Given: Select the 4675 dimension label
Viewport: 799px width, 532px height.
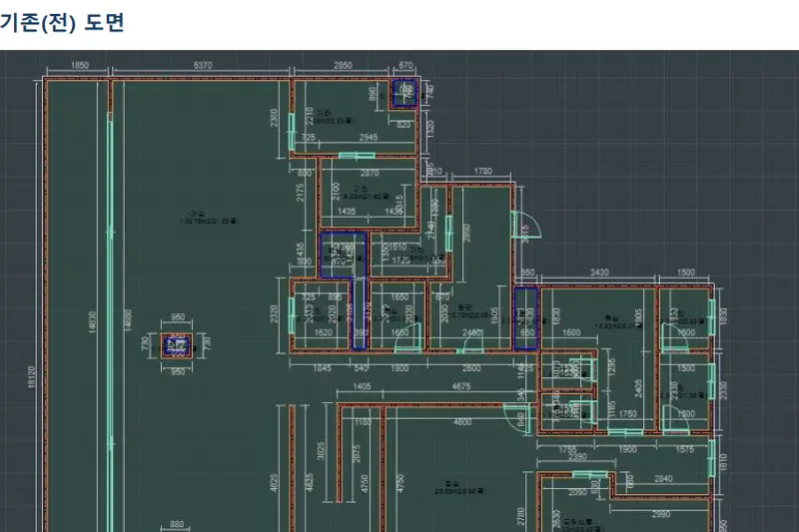Looking at the screenshot, I should [461, 386].
